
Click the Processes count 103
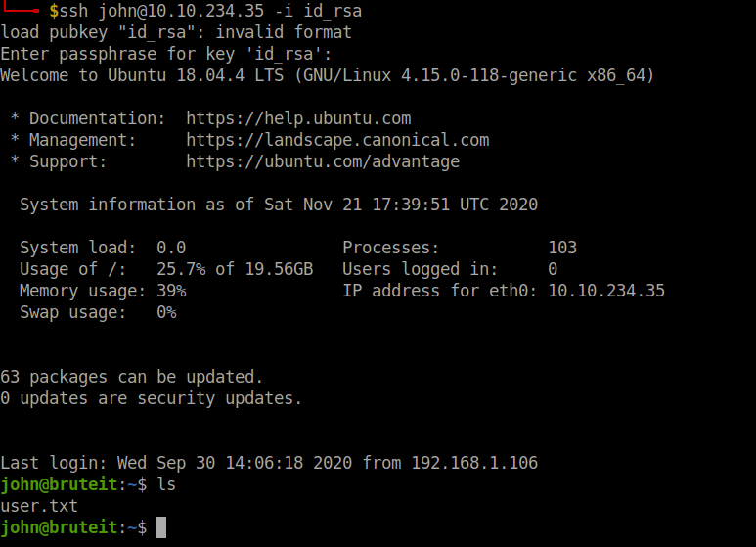[x=562, y=248]
